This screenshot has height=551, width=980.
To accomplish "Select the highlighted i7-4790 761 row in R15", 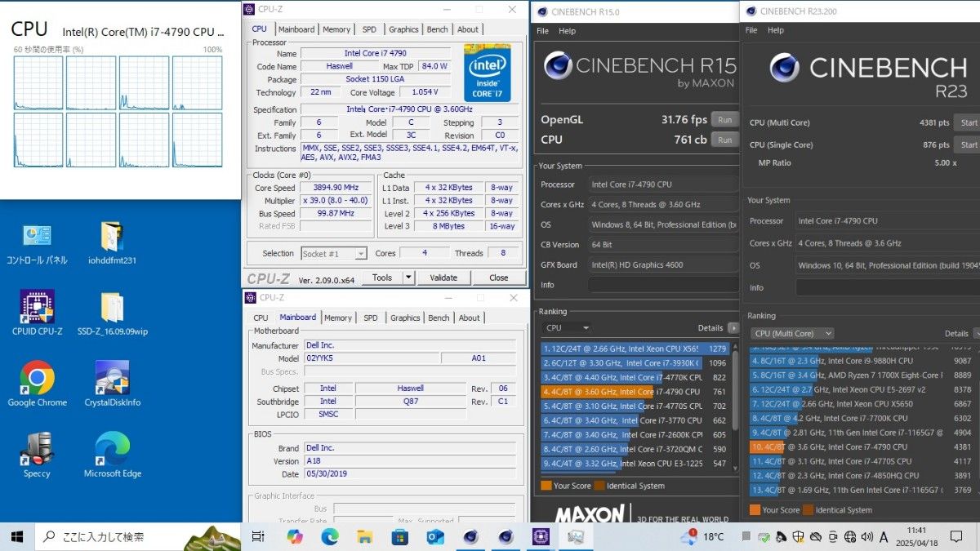I will click(x=634, y=391).
